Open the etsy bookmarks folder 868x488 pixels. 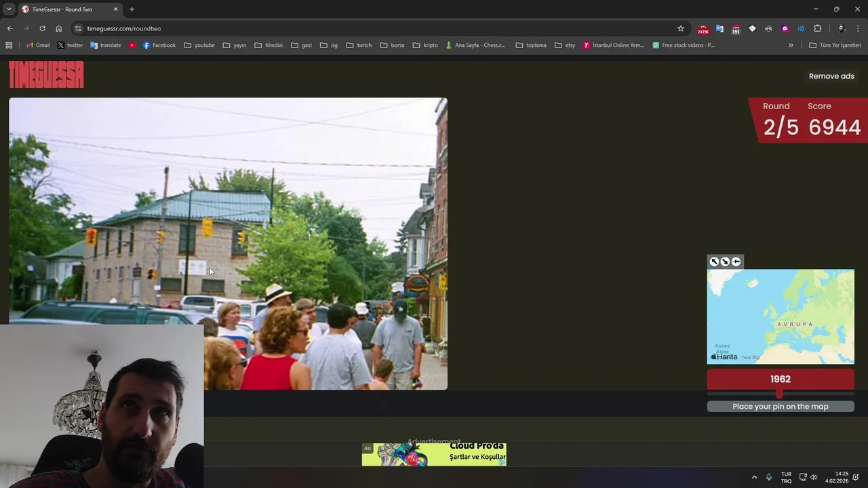(565, 45)
